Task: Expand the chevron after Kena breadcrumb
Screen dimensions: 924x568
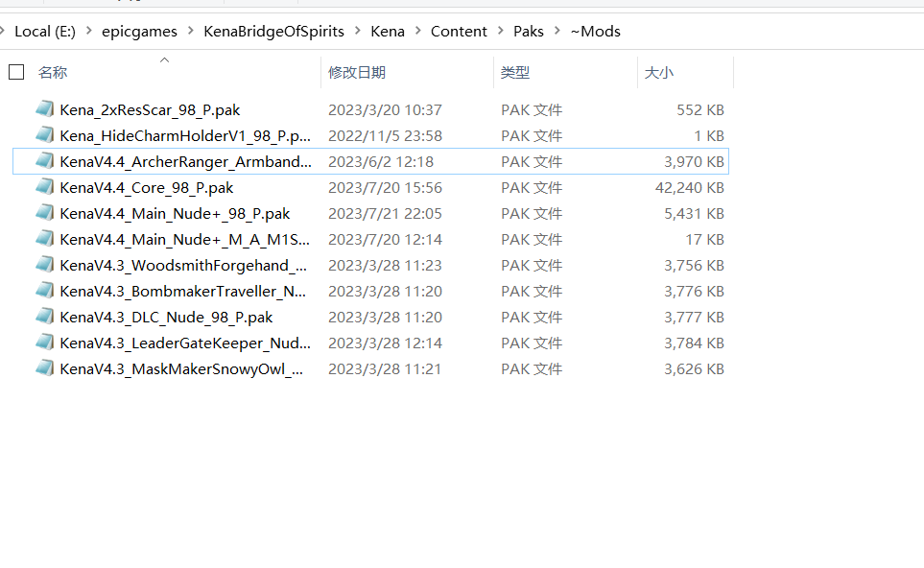Action: click(417, 30)
